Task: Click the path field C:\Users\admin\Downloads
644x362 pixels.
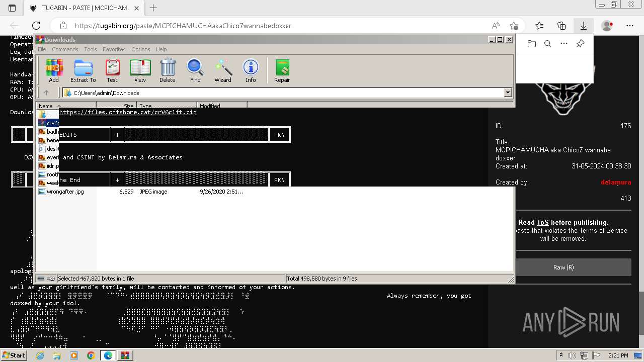Action: [x=283, y=93]
